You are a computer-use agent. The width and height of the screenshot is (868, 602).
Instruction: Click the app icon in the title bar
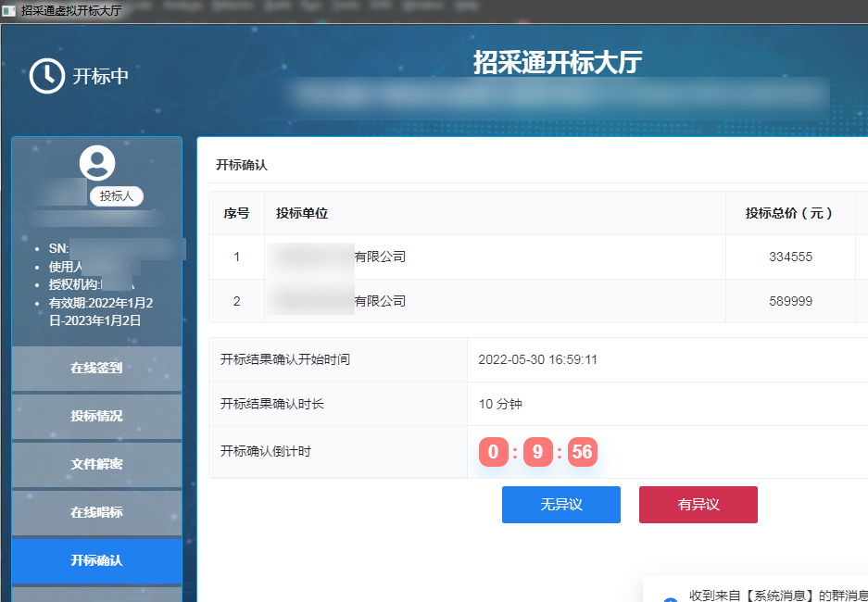coord(8,10)
